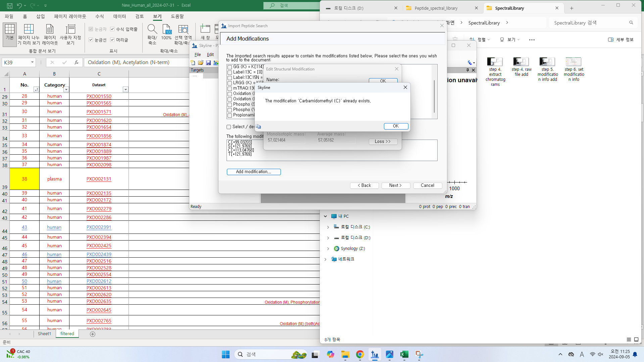Viewport: 644px width, 362px height.
Task: Open the PXD002131 dataset link
Action: (x=99, y=179)
